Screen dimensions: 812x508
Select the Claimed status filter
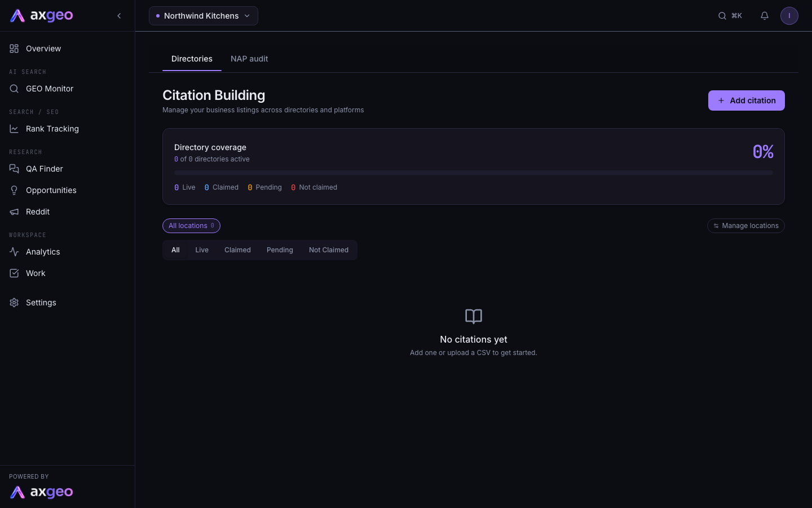(x=237, y=250)
